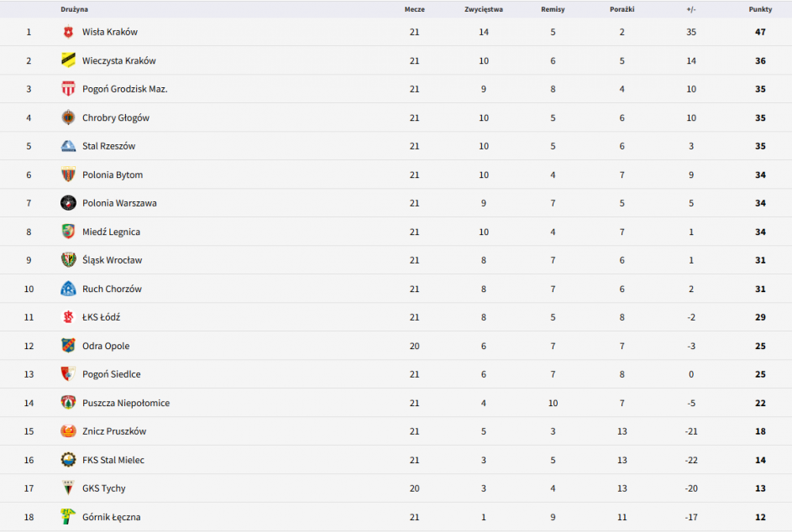Open Puszcza Niepołomice team link
792x532 pixels.
click(126, 403)
